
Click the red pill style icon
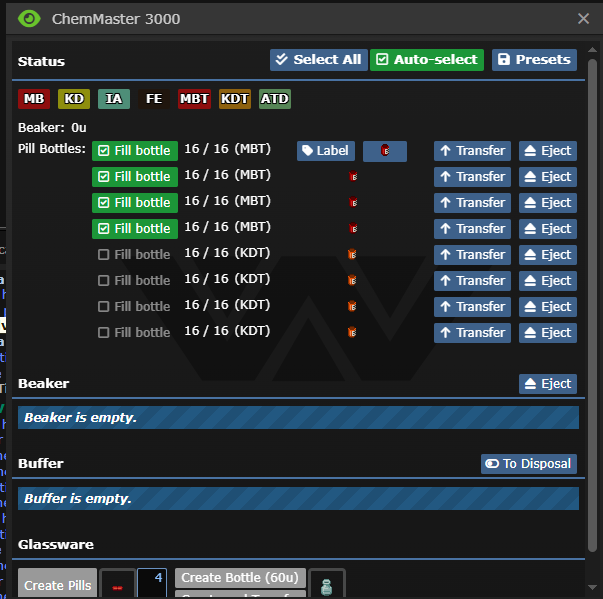coord(118,586)
